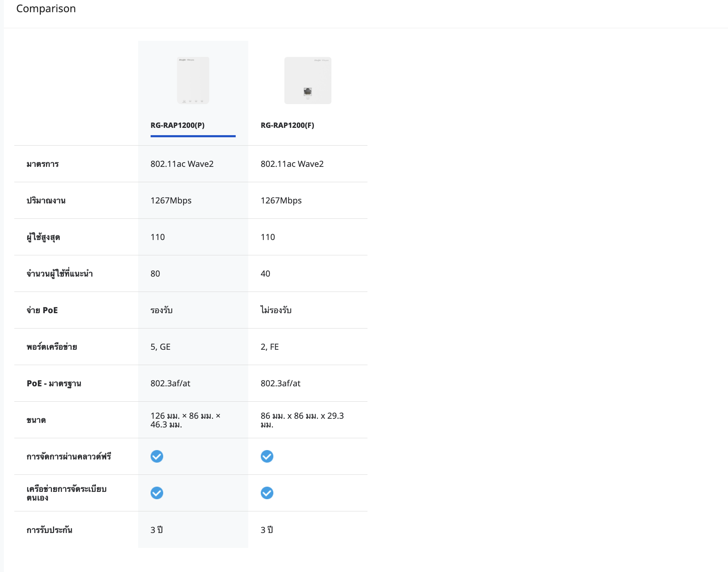Click the RG-RAP1200(F) product image
Screen dimensions: 728x572
[x=308, y=80]
